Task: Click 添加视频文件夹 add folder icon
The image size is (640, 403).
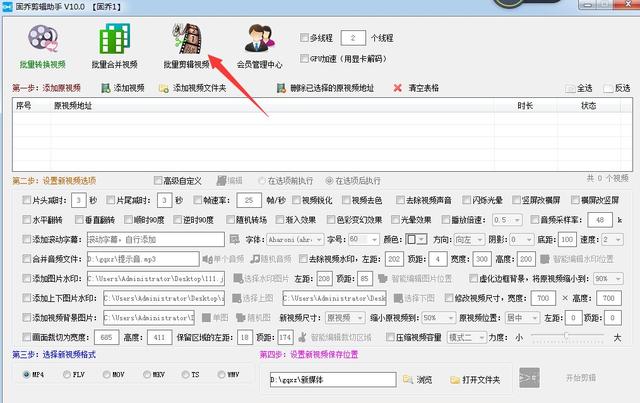Action: (167, 88)
